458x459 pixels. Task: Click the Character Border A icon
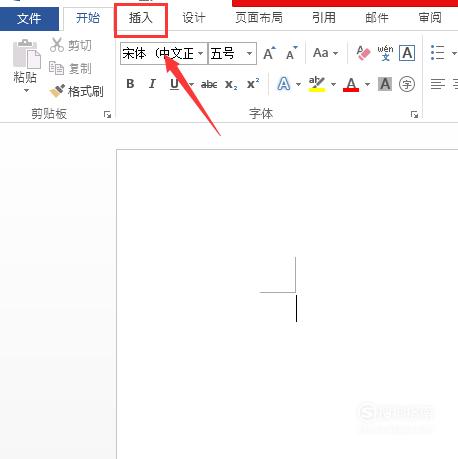click(407, 53)
